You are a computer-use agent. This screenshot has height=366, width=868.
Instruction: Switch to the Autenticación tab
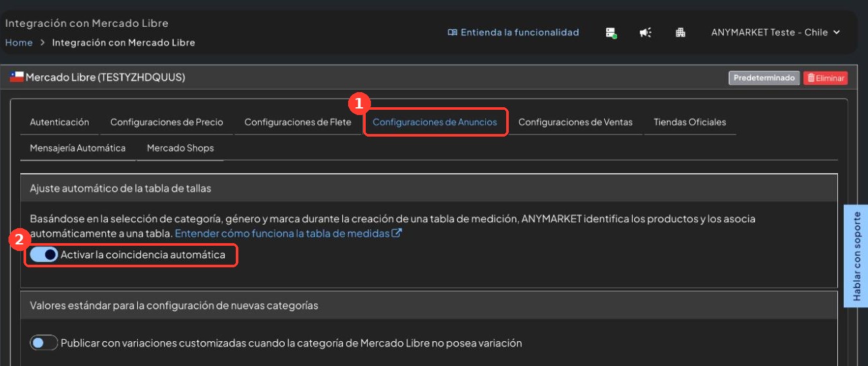coord(59,122)
